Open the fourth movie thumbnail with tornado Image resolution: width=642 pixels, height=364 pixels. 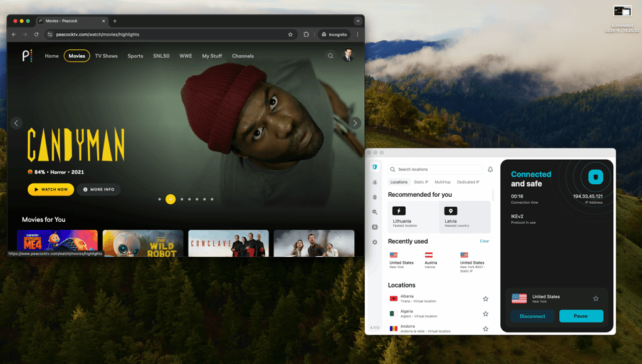(x=314, y=243)
